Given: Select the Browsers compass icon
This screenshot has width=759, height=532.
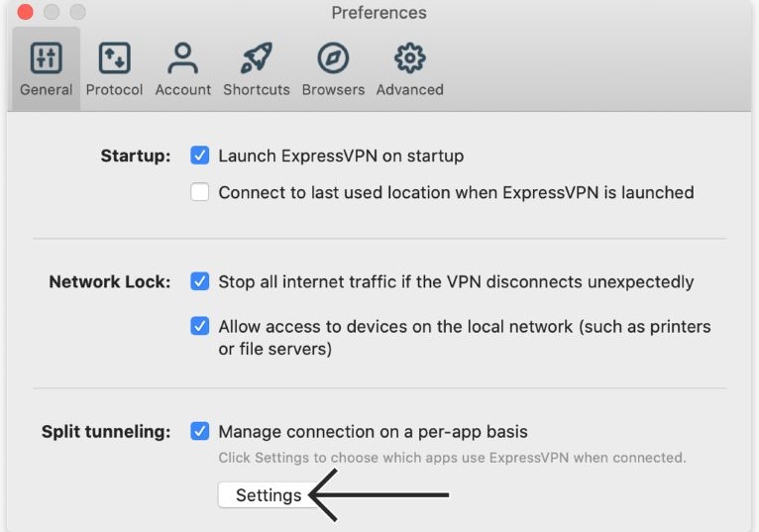Looking at the screenshot, I should coord(333,58).
